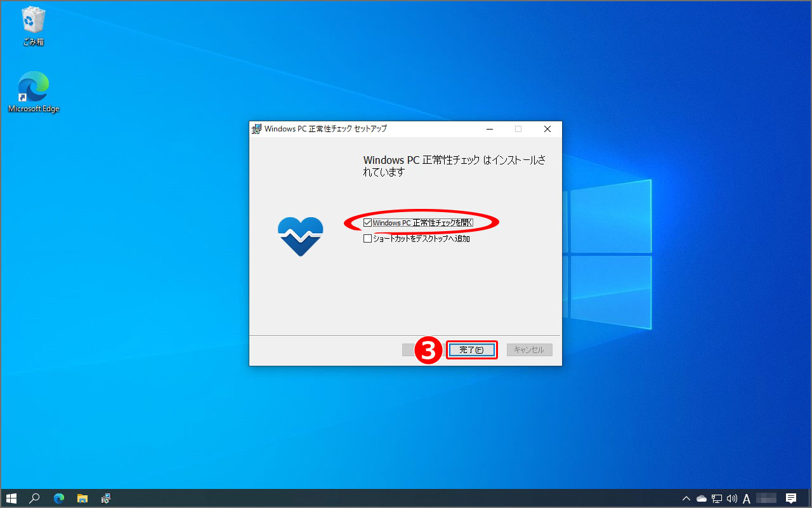Open the volume speaker tray icon
Screen dimensions: 812x508
point(732,498)
